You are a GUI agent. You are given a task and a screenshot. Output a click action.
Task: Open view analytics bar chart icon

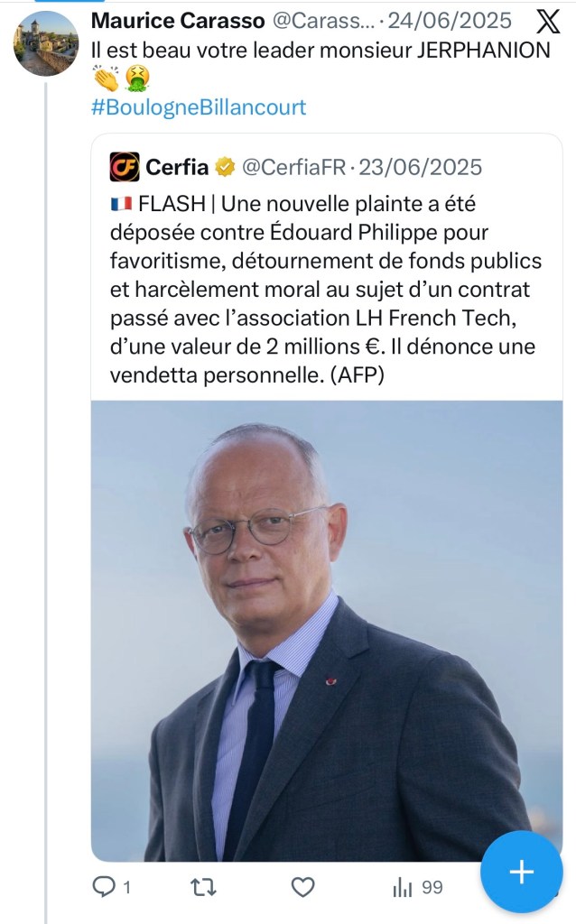point(403,887)
